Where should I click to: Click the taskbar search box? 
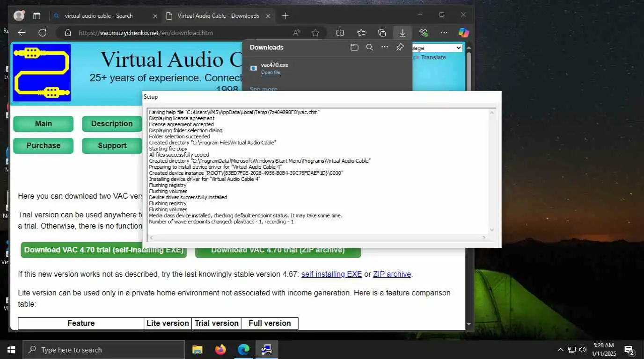pyautogui.click(x=104, y=350)
